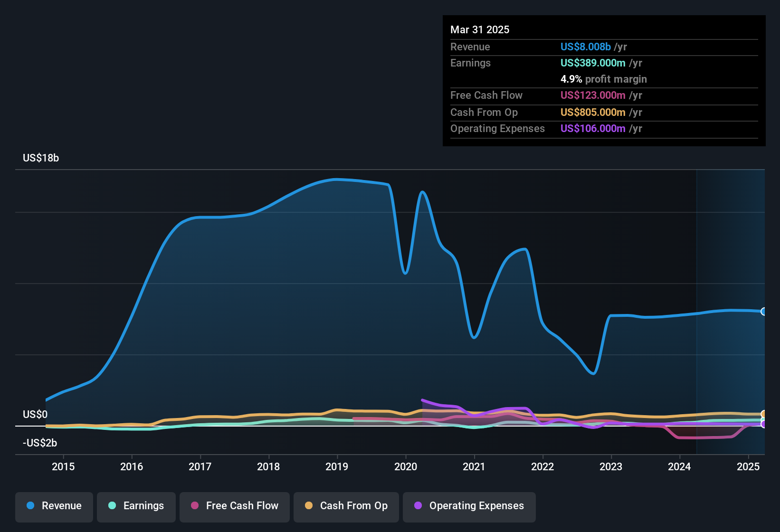The height and width of the screenshot is (532, 780).
Task: Select the 2023 label on the time axis
Action: point(611,466)
